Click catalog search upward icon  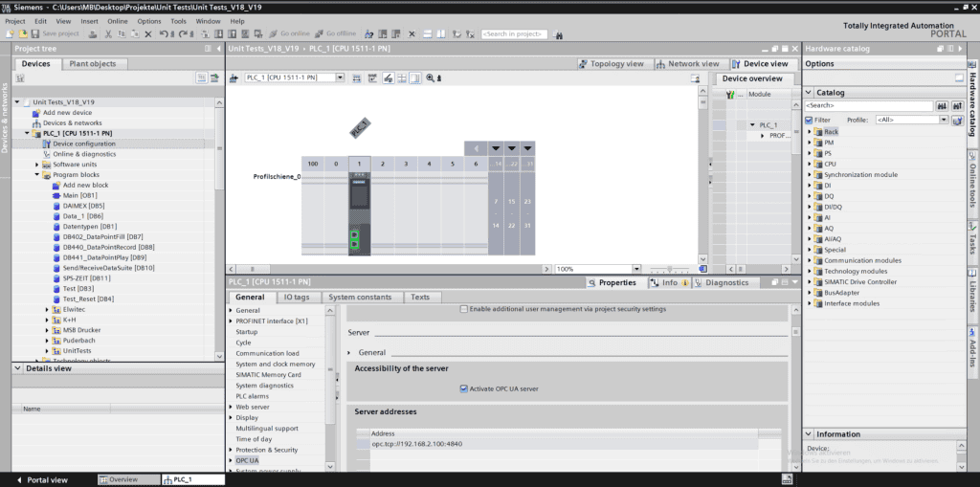click(957, 105)
